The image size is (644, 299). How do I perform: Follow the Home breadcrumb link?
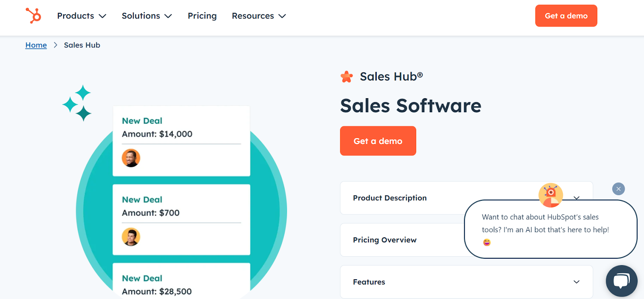[36, 45]
